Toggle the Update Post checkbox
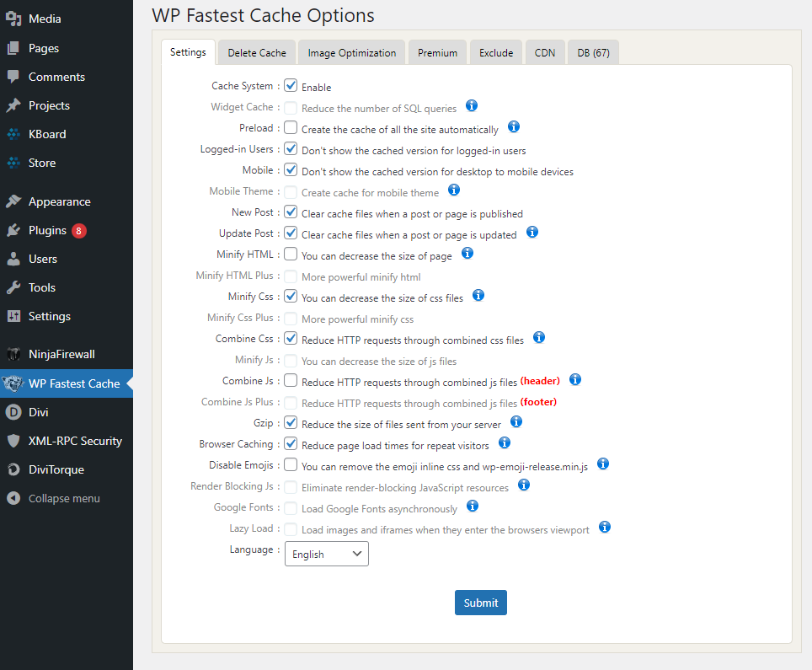Viewport: 812px width, 670px height. [291, 233]
